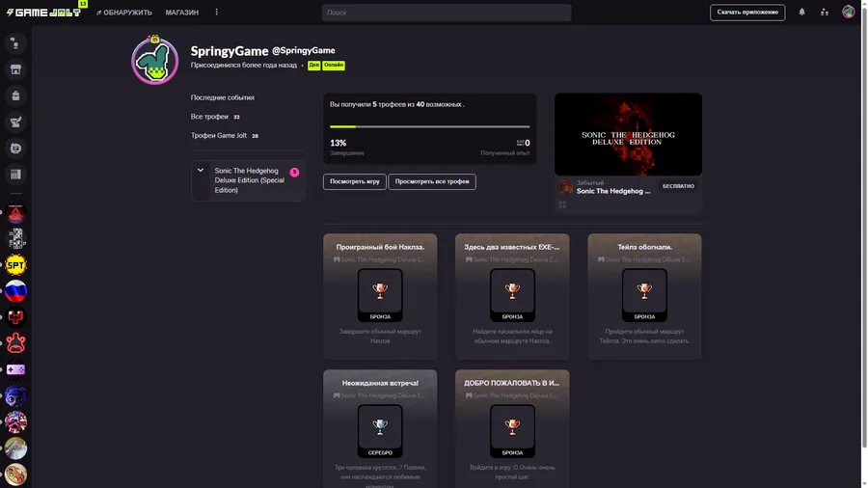The height and width of the screenshot is (488, 868).
Task: Open the notifications bell
Action: click(801, 12)
